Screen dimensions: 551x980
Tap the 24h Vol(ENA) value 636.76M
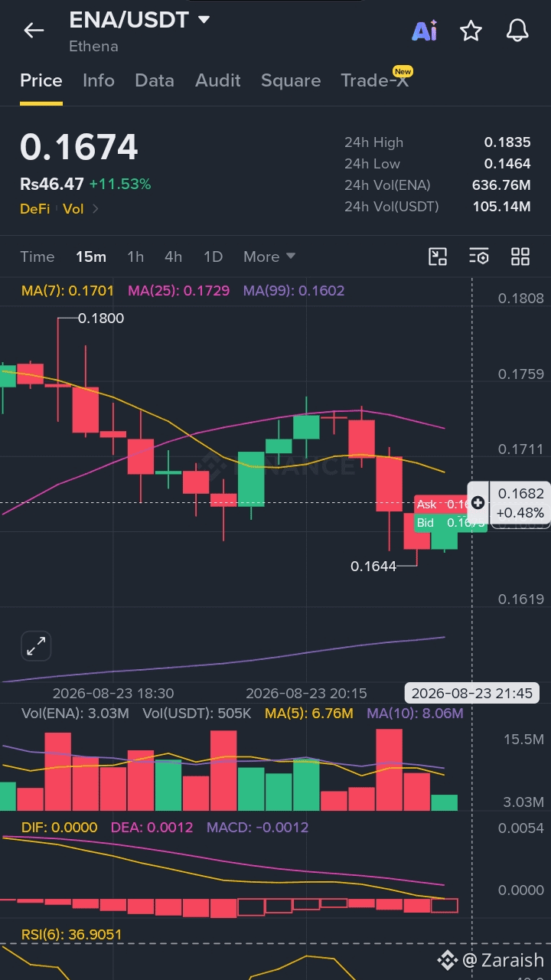[501, 185]
